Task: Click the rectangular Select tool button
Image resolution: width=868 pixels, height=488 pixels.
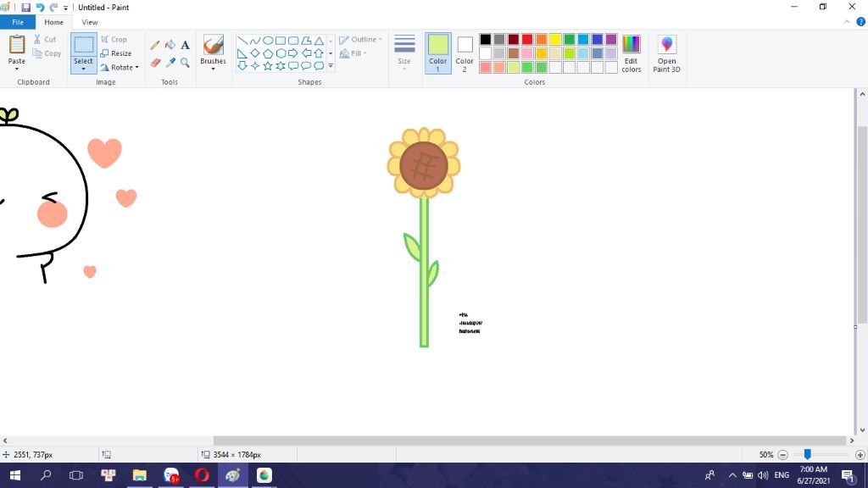Action: [84, 45]
